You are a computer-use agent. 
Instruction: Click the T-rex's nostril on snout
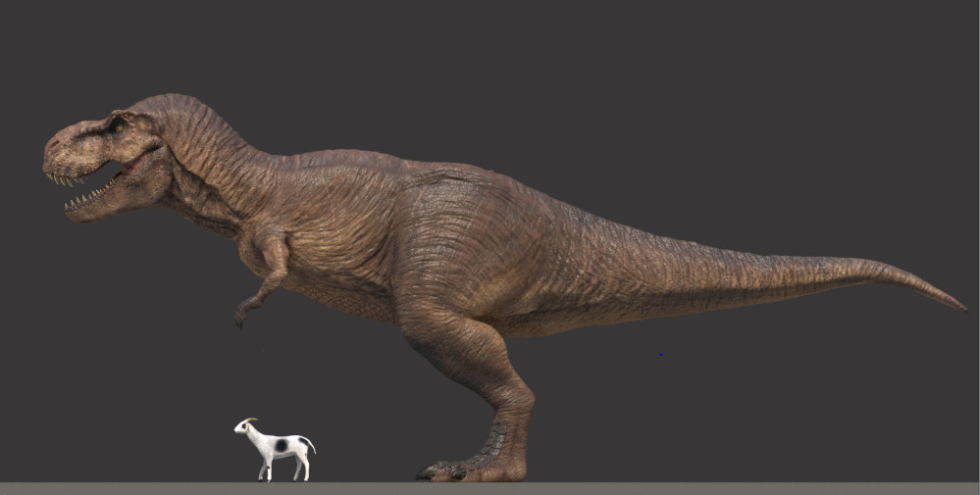53,145
